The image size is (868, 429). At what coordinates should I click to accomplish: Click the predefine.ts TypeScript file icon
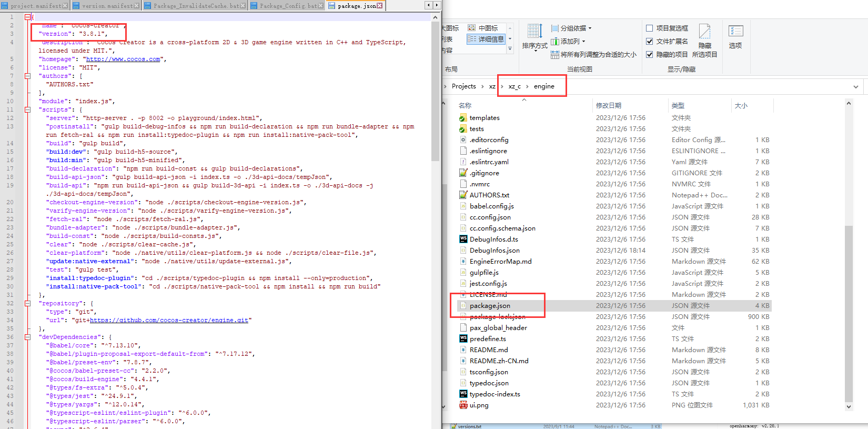click(463, 339)
